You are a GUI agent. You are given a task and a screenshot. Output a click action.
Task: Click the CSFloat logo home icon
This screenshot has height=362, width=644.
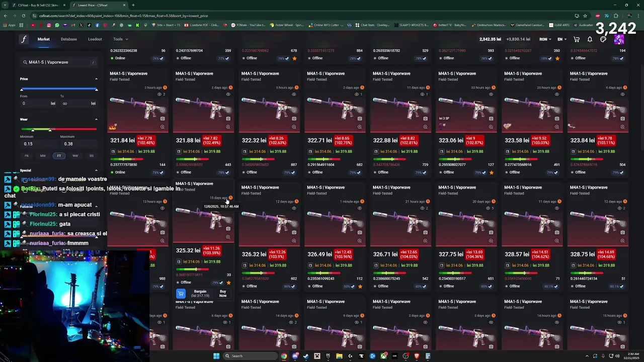tap(24, 39)
